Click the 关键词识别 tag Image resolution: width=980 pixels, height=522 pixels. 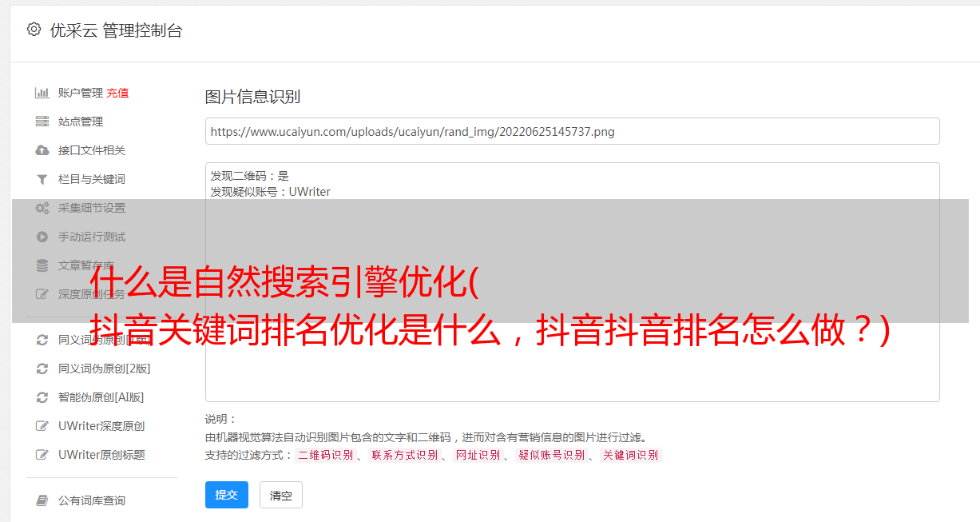tap(631, 455)
